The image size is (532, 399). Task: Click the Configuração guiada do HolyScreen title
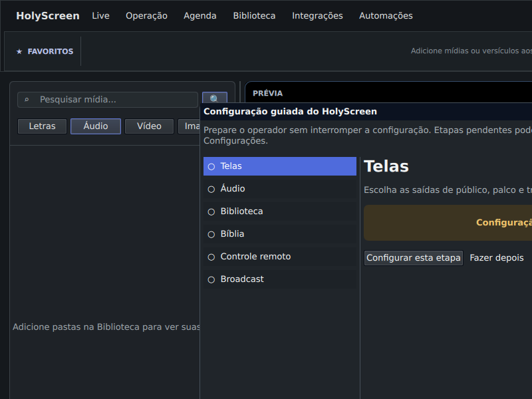coord(290,111)
